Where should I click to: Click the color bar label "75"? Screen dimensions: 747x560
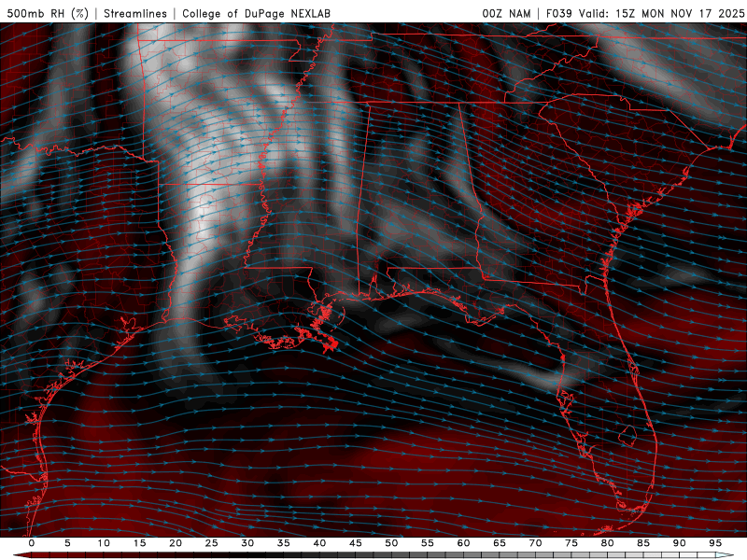571,543
